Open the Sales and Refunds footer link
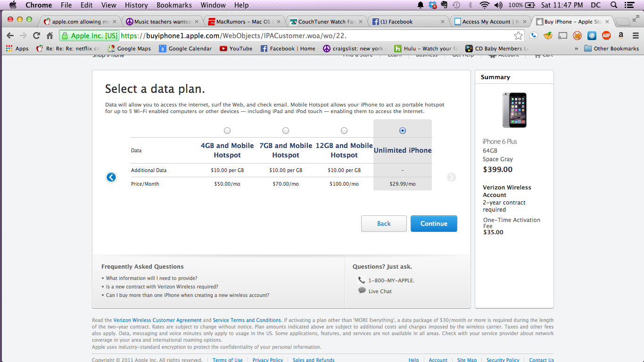Viewport: 644px width, 362px height. tap(314, 360)
